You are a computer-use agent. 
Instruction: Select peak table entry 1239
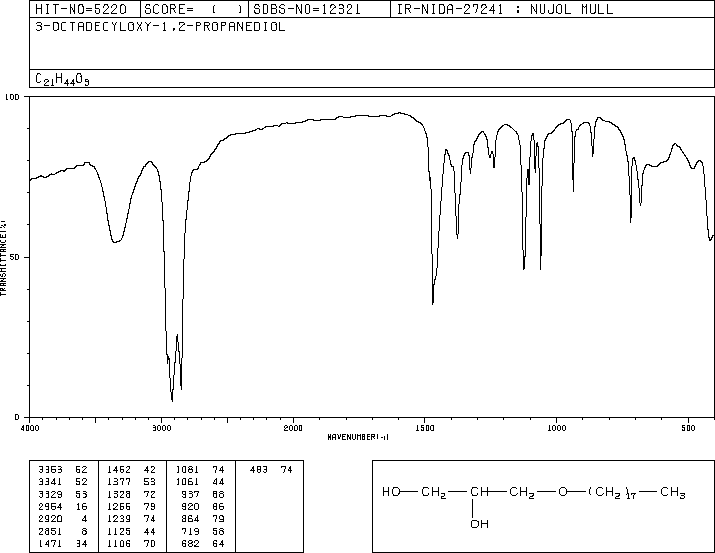pyautogui.click(x=131, y=519)
